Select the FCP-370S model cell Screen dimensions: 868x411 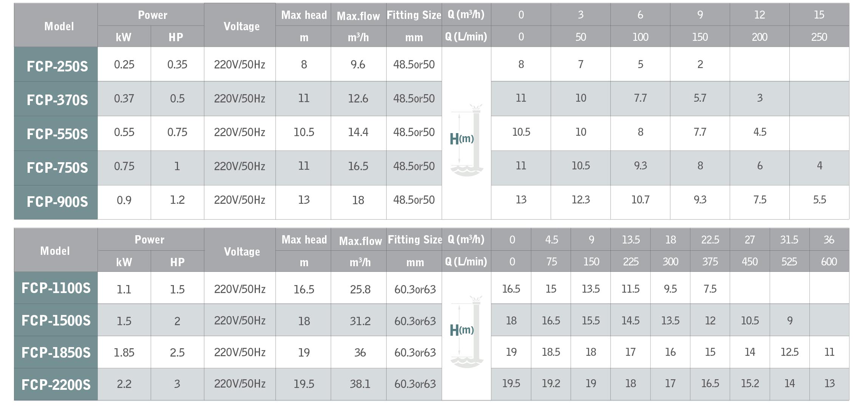pos(56,99)
